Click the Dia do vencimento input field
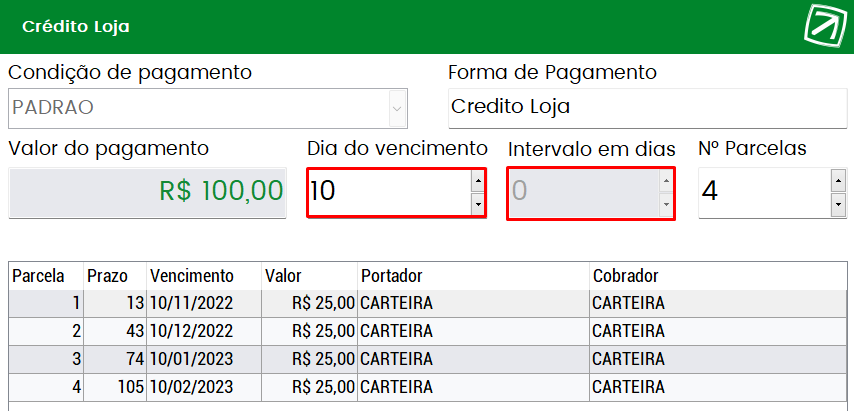 (389, 193)
